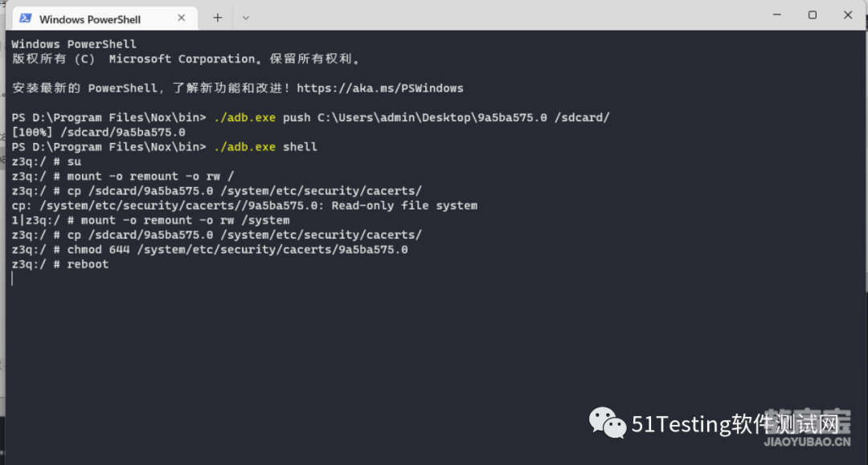
Task: Click the reboot command text
Action: click(88, 264)
